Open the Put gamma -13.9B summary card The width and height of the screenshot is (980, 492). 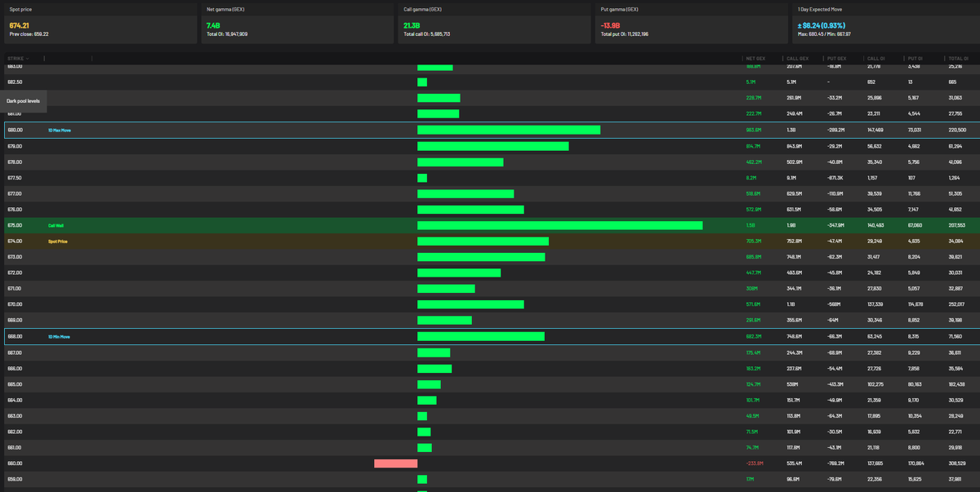(690, 23)
